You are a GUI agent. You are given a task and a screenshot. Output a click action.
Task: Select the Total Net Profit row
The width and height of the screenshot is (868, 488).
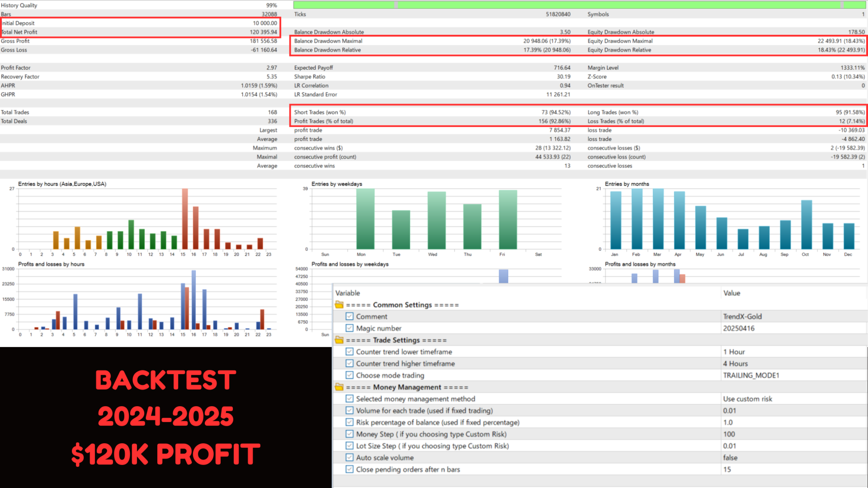[x=139, y=32]
